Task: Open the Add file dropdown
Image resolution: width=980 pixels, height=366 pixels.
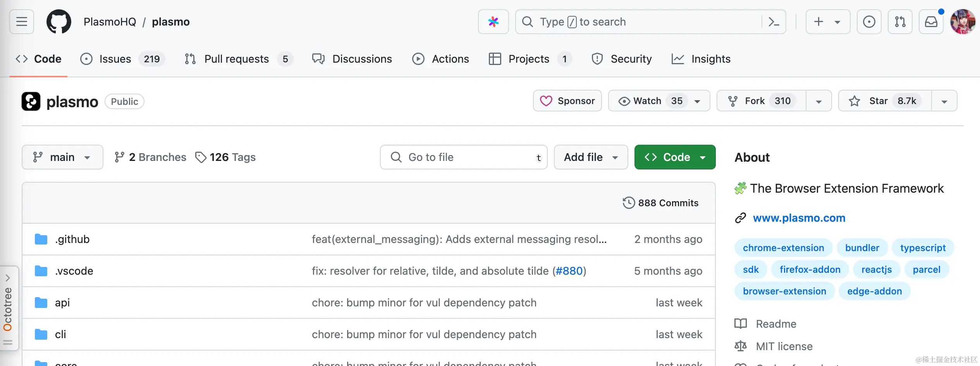Action: (591, 157)
